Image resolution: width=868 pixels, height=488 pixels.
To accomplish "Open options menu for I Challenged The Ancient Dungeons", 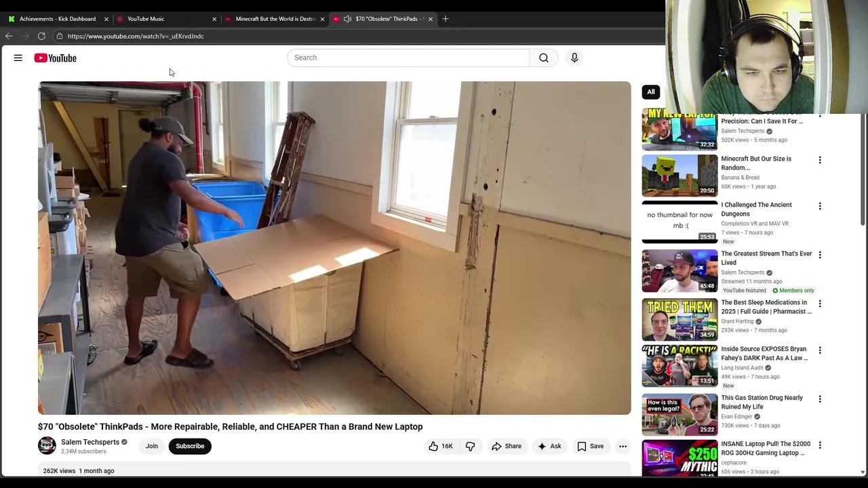I will point(820,206).
